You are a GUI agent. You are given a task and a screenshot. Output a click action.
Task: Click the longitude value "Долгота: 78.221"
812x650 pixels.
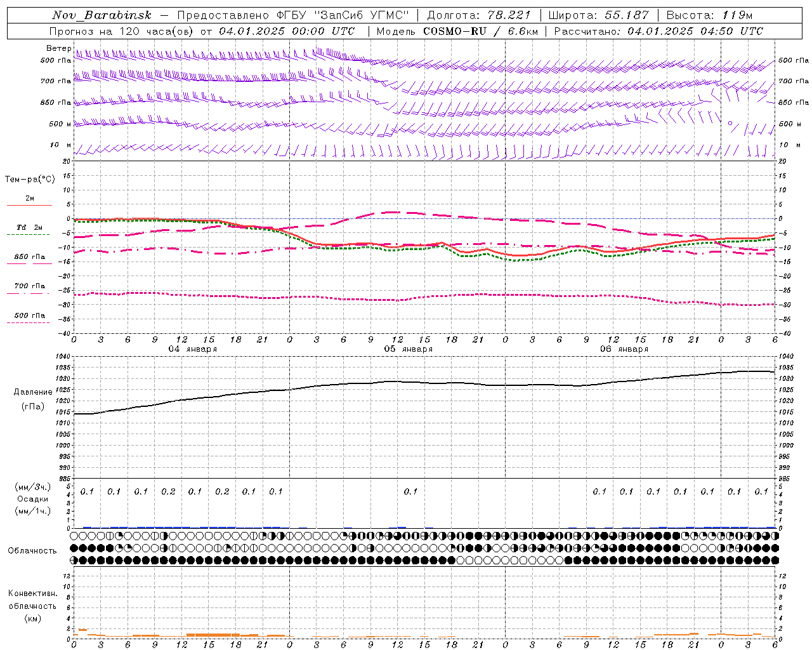(x=479, y=15)
